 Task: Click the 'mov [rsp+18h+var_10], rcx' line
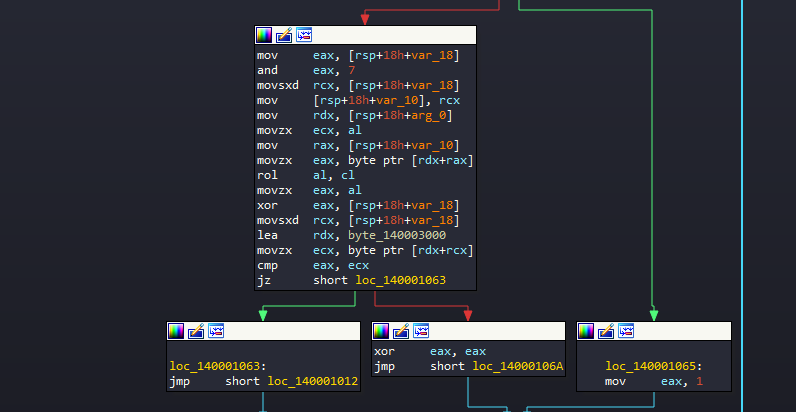(x=358, y=100)
